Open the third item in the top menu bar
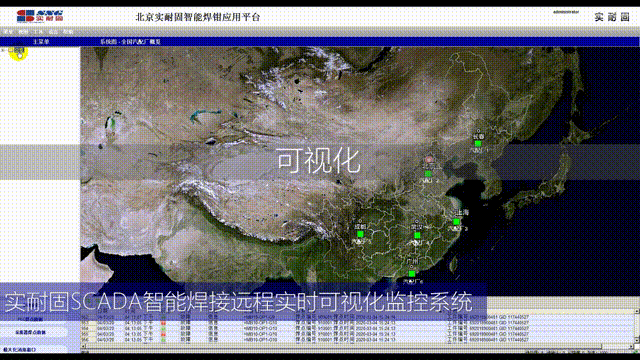The image size is (640, 360). pyautogui.click(x=38, y=31)
